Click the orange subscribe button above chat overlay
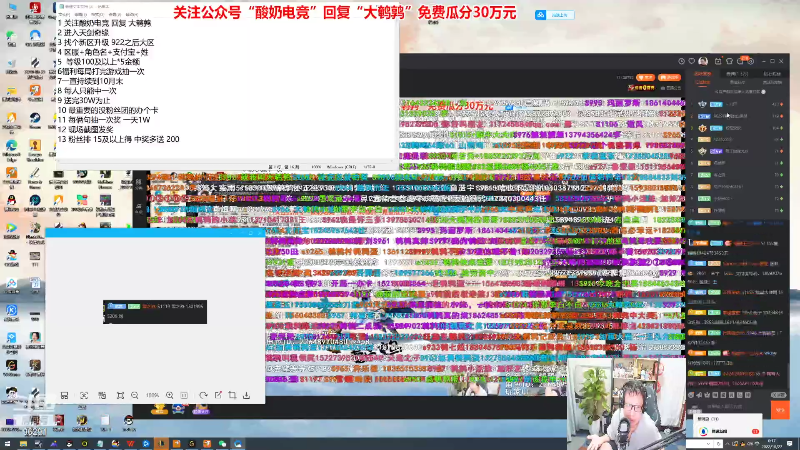Screen dimensions: 800x450 [x=646, y=78]
